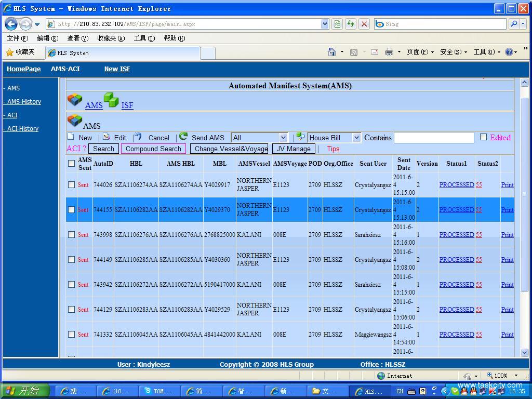Click the refresh page icon
This screenshot has width=532, height=399.
click(351, 24)
